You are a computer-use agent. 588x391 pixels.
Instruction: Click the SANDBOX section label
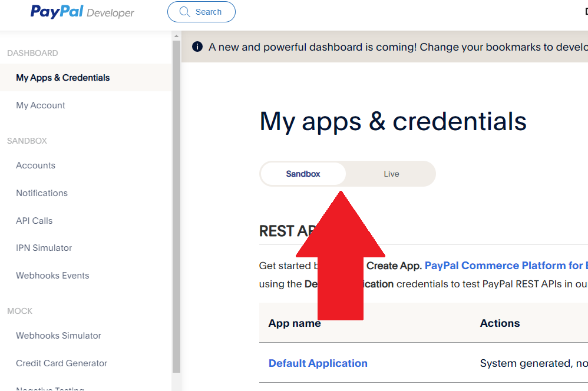coord(27,141)
